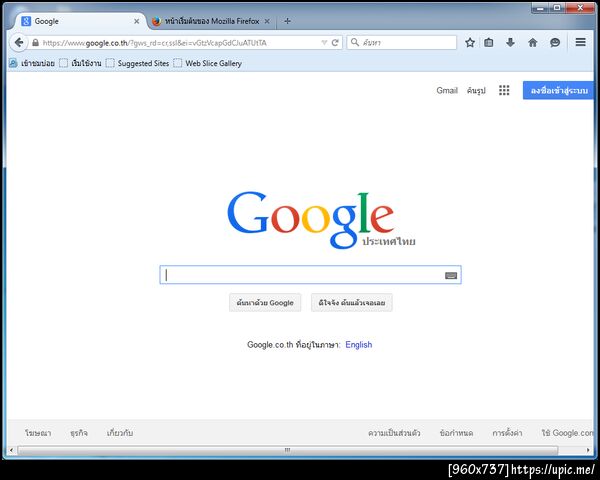The width and height of the screenshot is (600, 480).
Task: Open the settings footer link
Action: 507,433
